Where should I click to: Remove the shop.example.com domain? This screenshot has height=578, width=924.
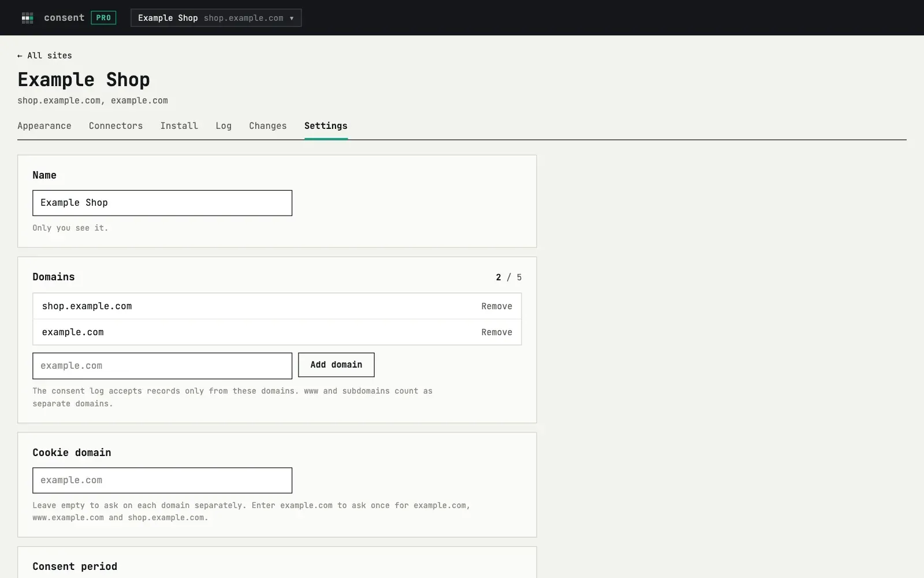coord(497,306)
